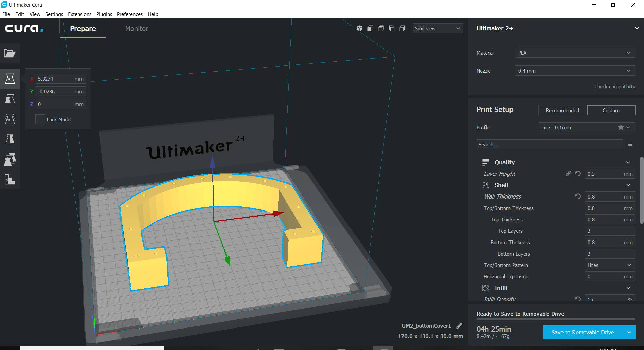Rename job with the pencil icon
The image size is (644, 350).
[459, 326]
